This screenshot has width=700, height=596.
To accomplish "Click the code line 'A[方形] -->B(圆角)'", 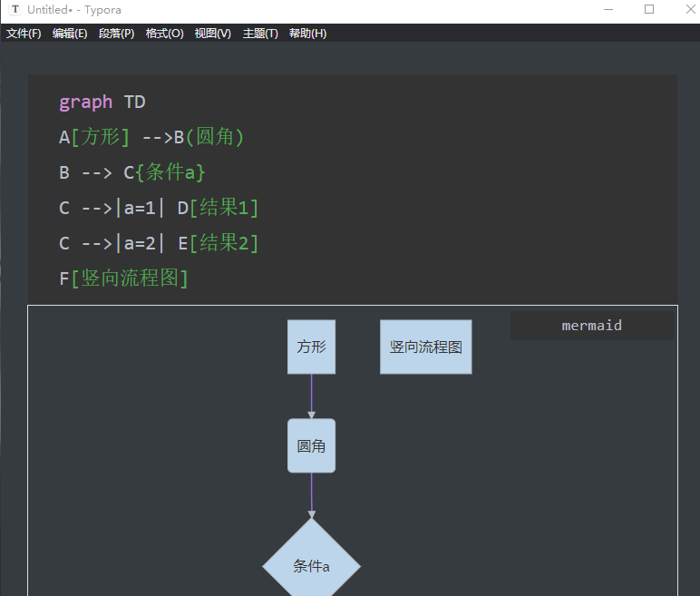I will (151, 137).
